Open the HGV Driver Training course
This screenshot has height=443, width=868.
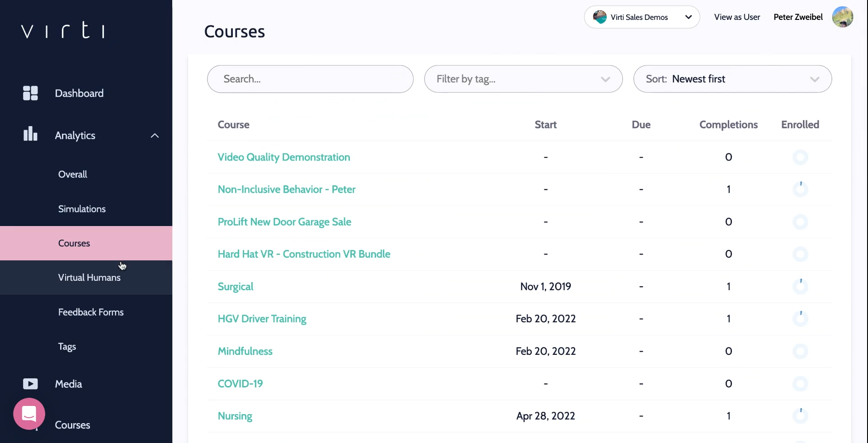click(262, 319)
